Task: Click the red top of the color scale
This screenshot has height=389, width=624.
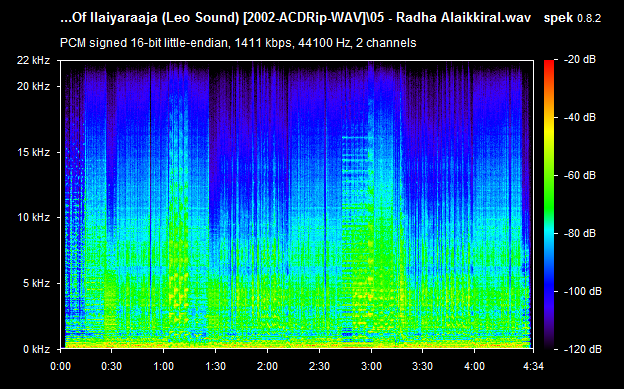Action: tap(549, 63)
